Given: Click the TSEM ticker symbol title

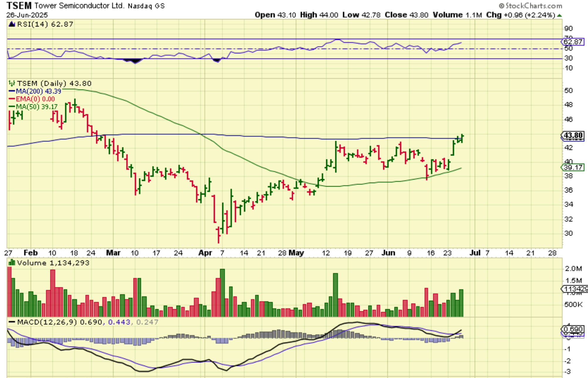Looking at the screenshot, I should 19,6.
